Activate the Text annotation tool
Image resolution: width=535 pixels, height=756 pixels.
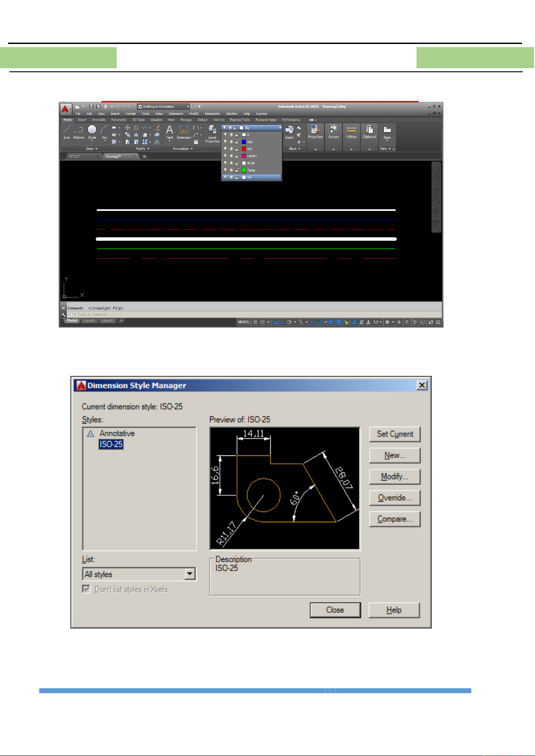pos(169,132)
